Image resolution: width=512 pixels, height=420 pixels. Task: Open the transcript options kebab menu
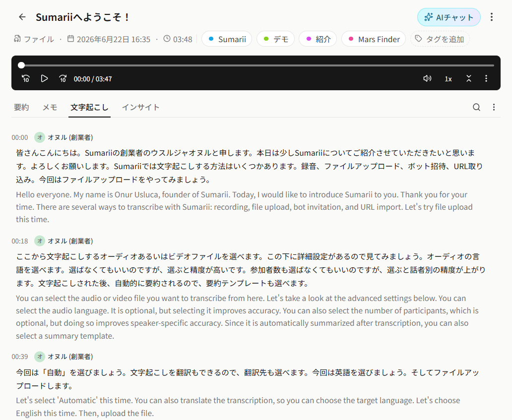494,108
